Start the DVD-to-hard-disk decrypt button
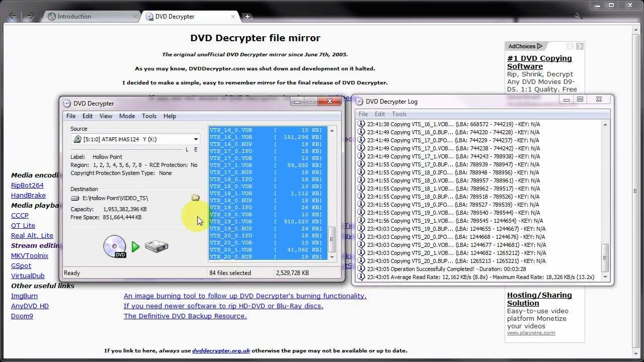The width and height of the screenshot is (644, 362). [135, 246]
